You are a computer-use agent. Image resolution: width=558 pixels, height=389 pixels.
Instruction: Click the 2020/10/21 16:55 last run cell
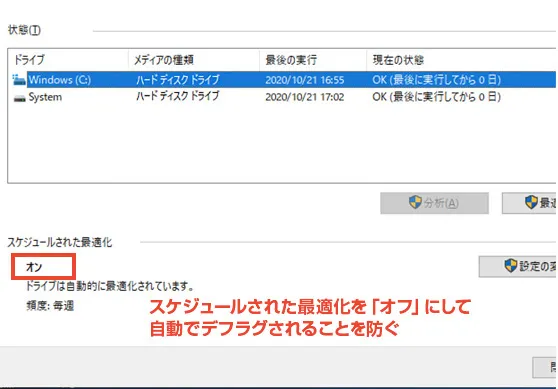[x=305, y=80]
